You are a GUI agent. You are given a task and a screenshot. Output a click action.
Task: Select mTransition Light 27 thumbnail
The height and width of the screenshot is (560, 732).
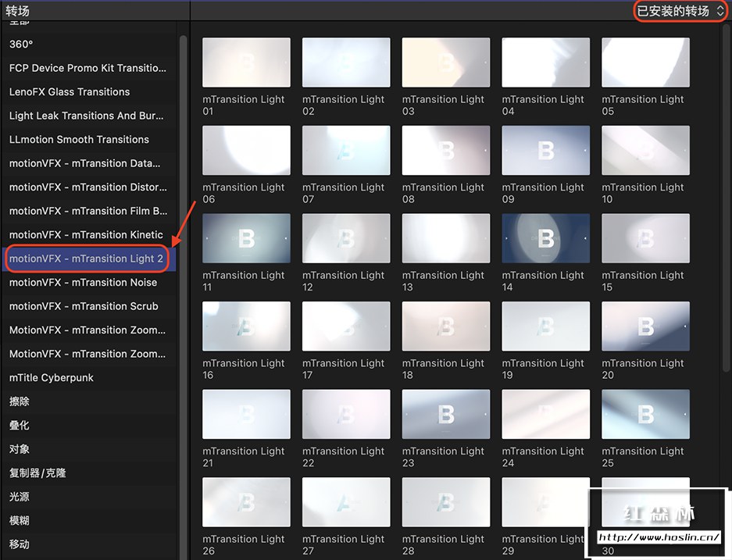[346, 502]
